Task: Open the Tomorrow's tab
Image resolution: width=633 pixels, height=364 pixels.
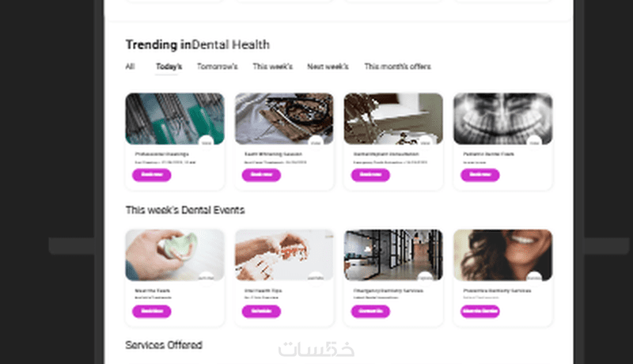Action: click(x=217, y=66)
